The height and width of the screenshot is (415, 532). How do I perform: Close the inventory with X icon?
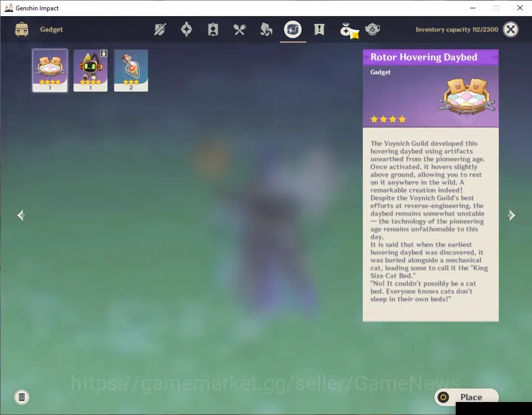[x=511, y=30]
